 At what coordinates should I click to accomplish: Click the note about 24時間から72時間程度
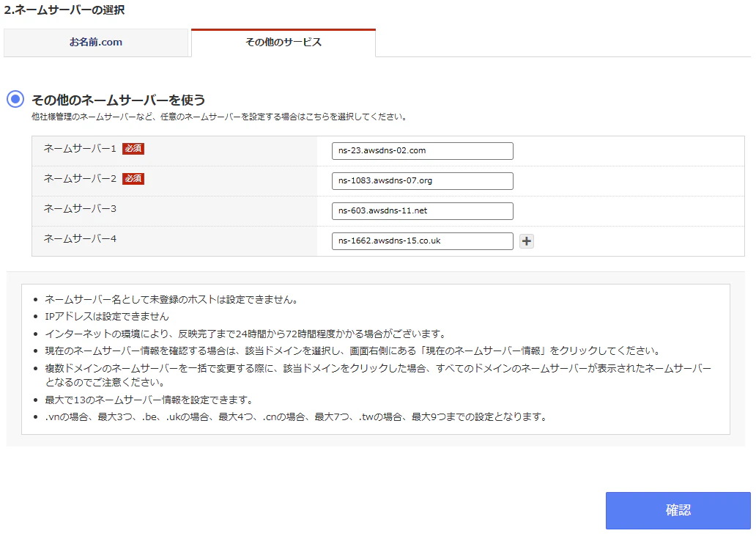click(x=246, y=334)
